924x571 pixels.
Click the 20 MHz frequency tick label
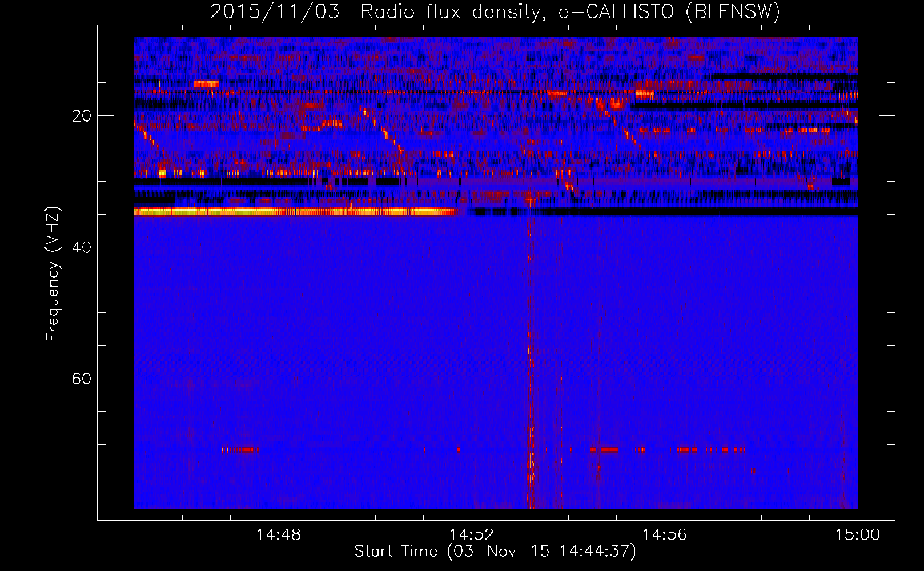pos(82,116)
